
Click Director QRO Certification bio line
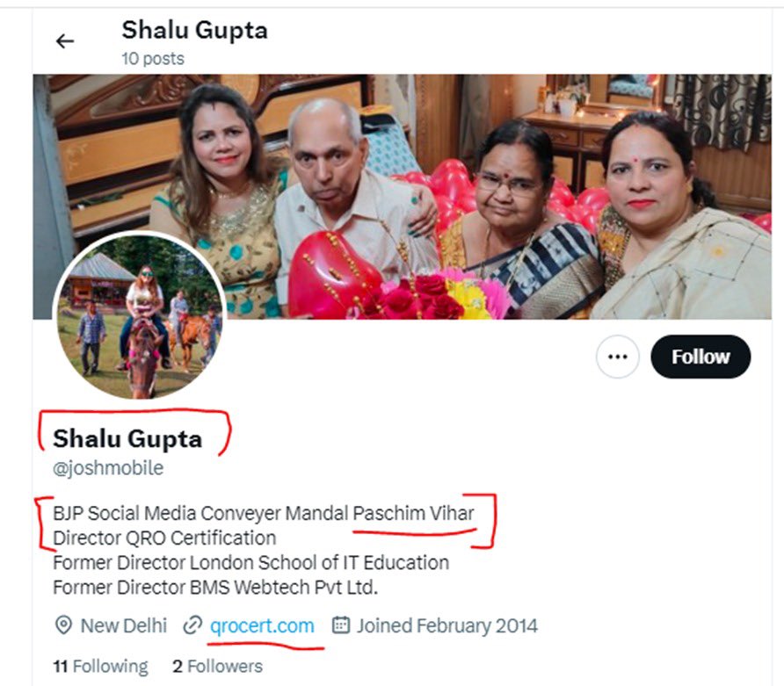point(164,538)
